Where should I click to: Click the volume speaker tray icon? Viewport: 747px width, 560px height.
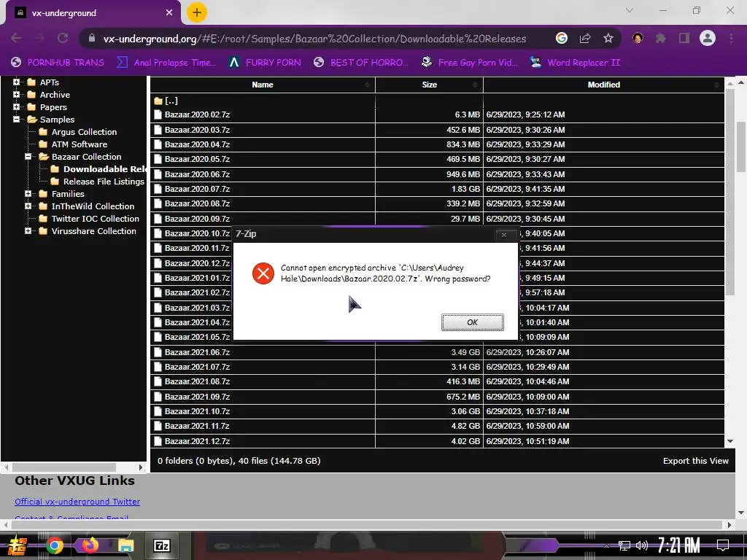tap(641, 545)
